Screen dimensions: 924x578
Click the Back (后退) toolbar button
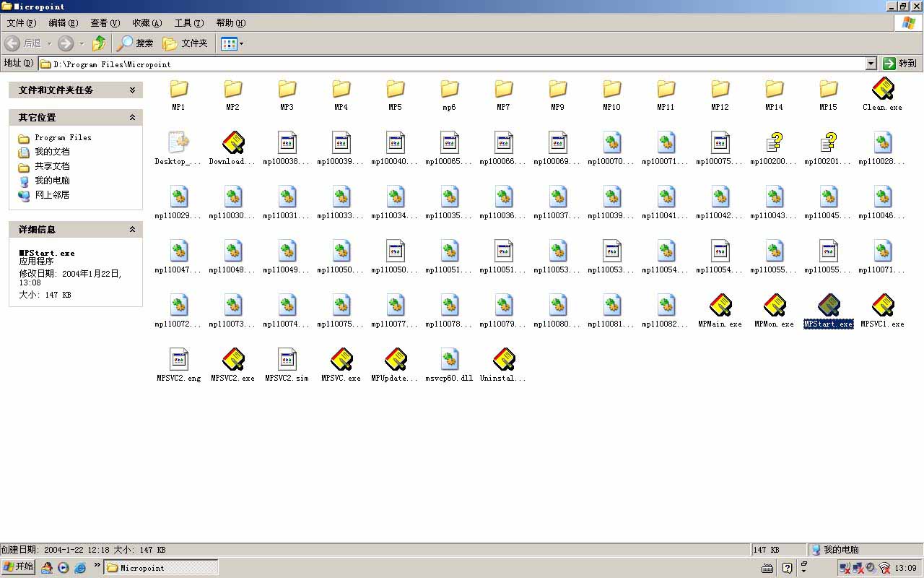click(22, 43)
